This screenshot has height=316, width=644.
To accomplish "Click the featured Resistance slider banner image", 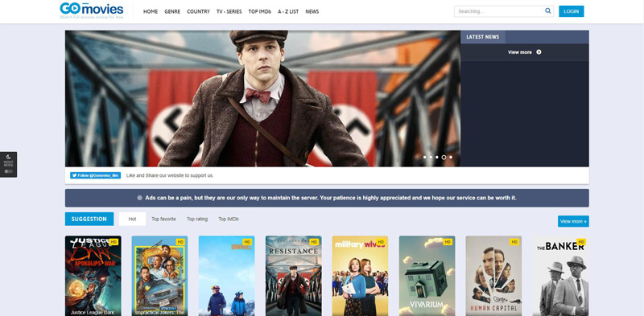I will click(x=262, y=98).
